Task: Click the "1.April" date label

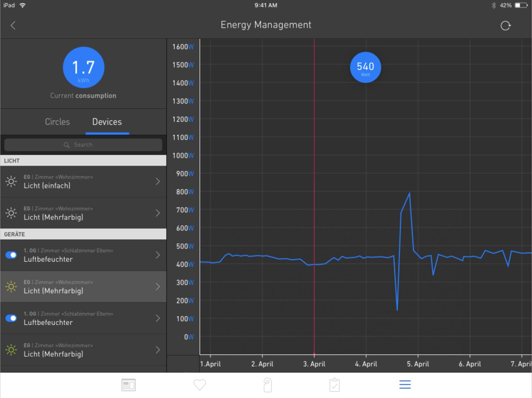Action: [x=211, y=364]
